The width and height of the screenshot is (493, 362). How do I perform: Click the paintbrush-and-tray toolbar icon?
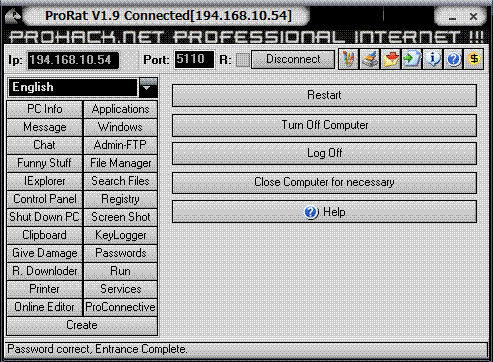(370, 59)
